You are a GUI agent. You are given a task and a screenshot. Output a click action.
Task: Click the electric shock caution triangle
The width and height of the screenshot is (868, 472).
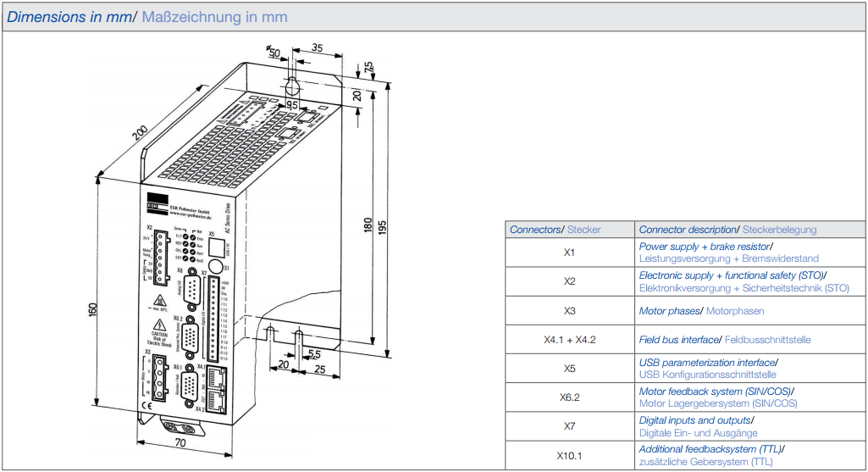click(x=159, y=325)
